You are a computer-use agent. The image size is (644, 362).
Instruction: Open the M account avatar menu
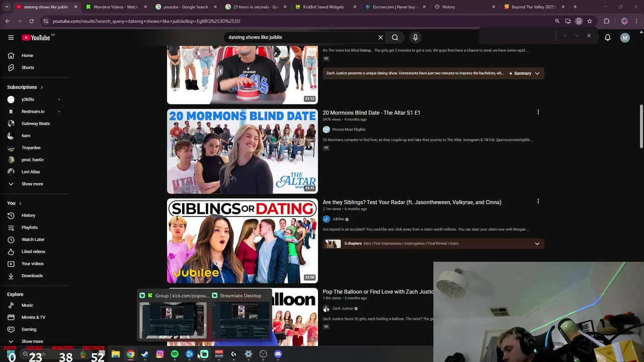625,38
